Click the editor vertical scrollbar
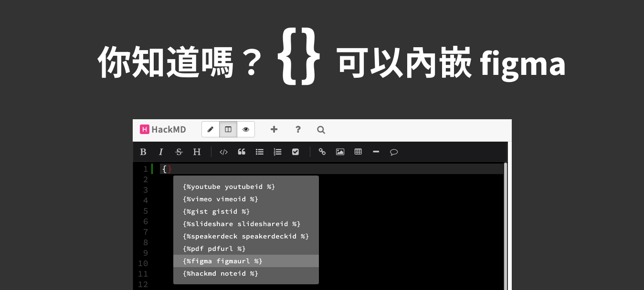The width and height of the screenshot is (644, 290). click(505, 226)
